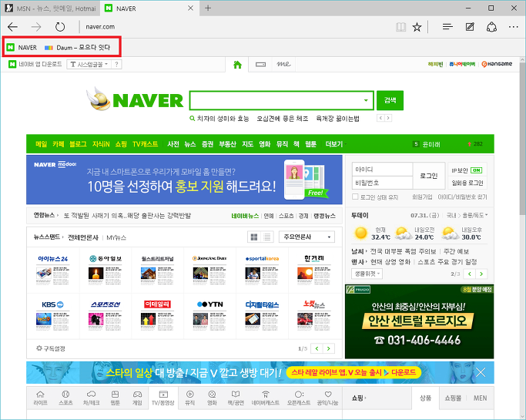Open the 생활위젯 dropdown
Image resolution: width=526 pixels, height=420 pixels.
(367, 274)
